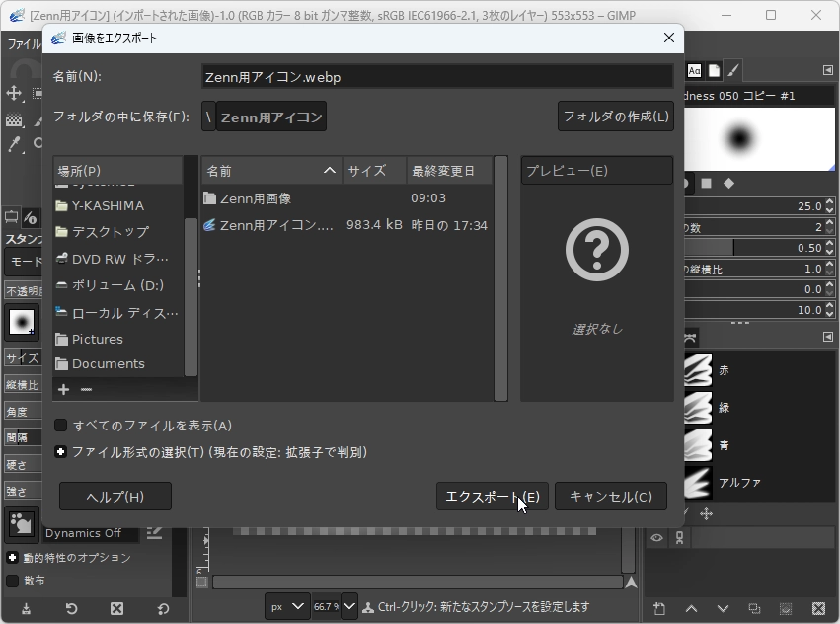Screen dimensions: 840x624
Task: Toggle visibility eye in the channels list
Action: (656, 538)
